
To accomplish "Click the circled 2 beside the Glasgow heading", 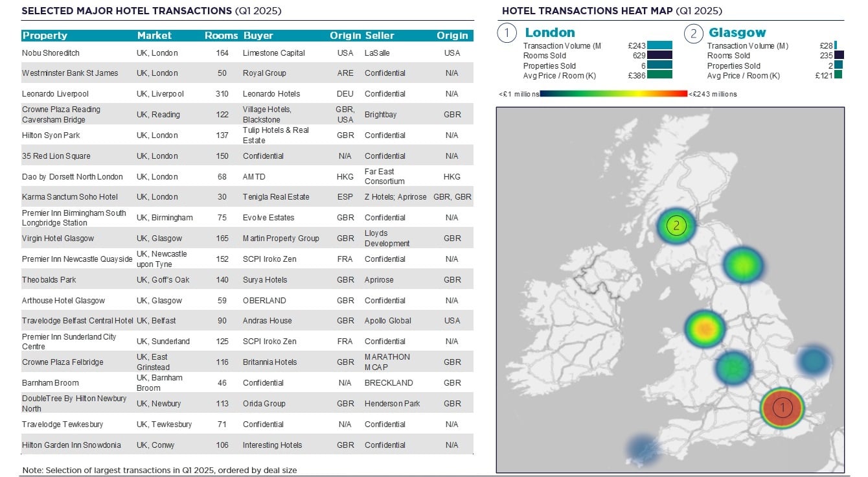I will coord(693,33).
